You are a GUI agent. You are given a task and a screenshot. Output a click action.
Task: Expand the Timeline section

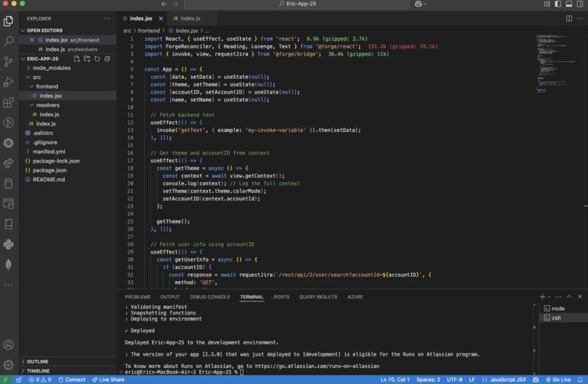coord(68,371)
